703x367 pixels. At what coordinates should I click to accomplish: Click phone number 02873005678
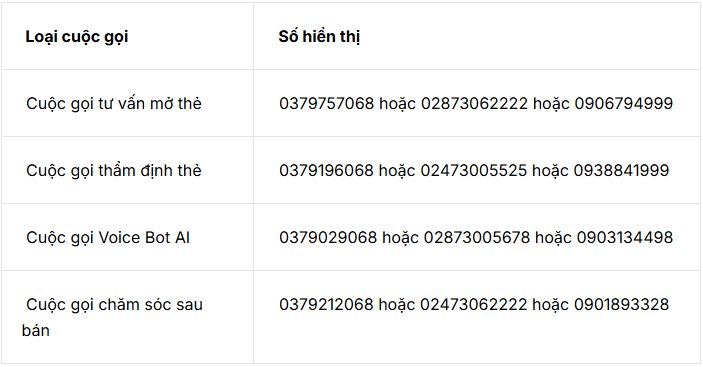click(x=477, y=237)
